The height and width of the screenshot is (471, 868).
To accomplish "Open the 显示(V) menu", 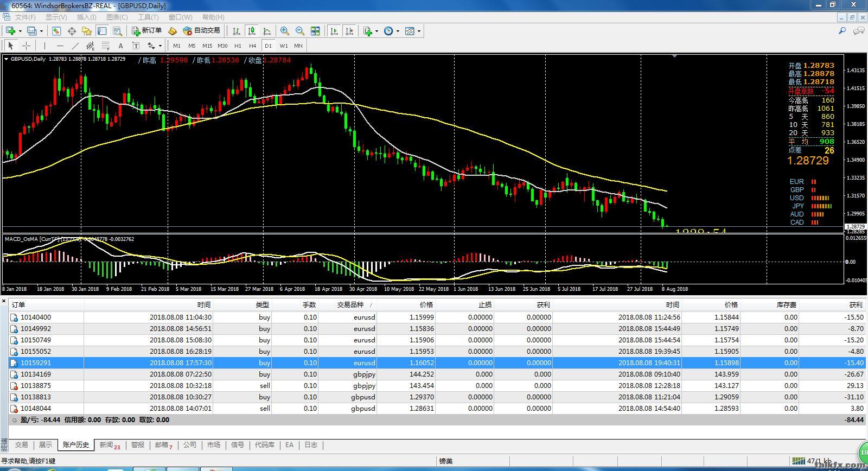I will [x=56, y=17].
